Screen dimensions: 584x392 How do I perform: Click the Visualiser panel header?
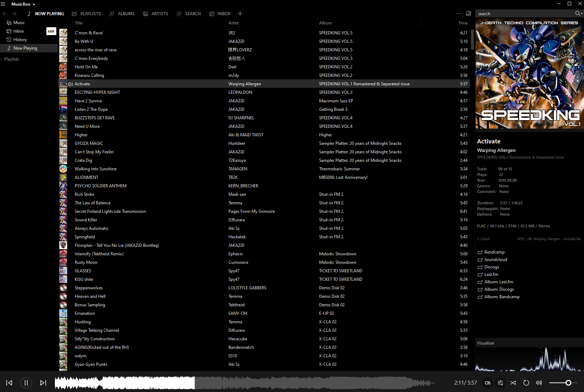(x=529, y=343)
